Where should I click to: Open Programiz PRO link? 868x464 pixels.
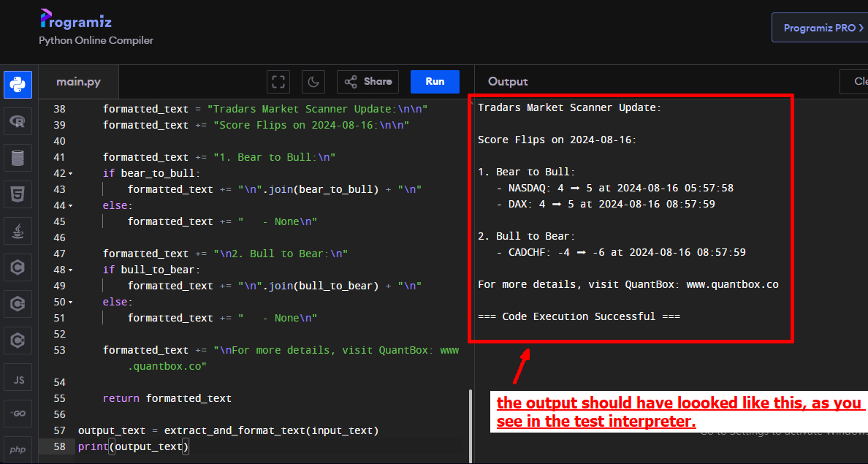click(821, 28)
